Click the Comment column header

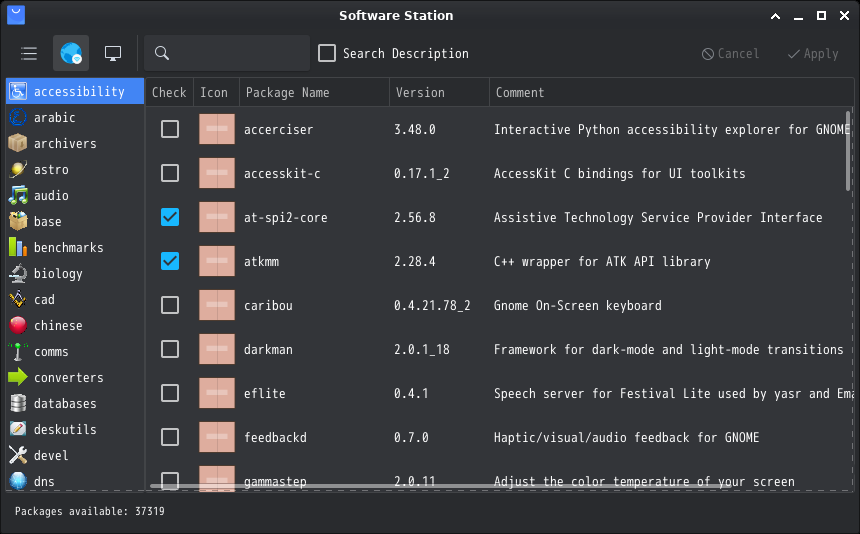520,93
